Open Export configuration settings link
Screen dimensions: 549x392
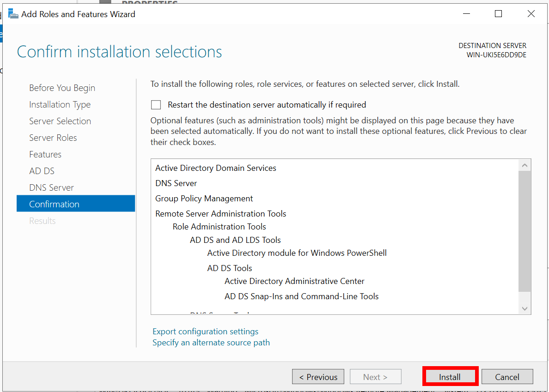pyautogui.click(x=205, y=331)
